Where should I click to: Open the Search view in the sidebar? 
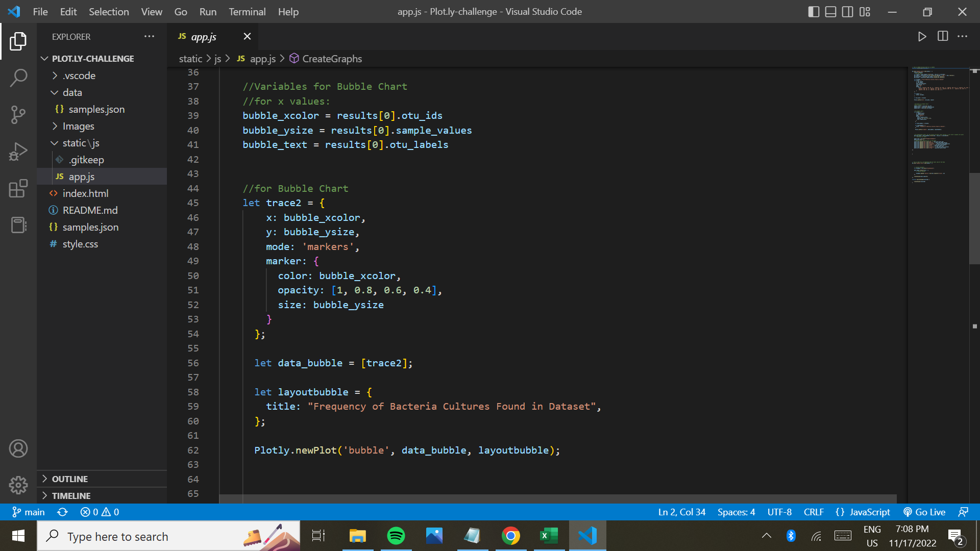(x=18, y=78)
